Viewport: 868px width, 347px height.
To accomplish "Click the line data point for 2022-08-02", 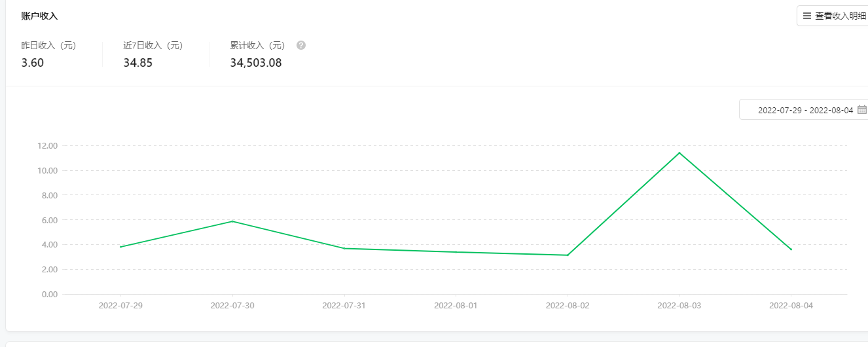I will click(568, 255).
